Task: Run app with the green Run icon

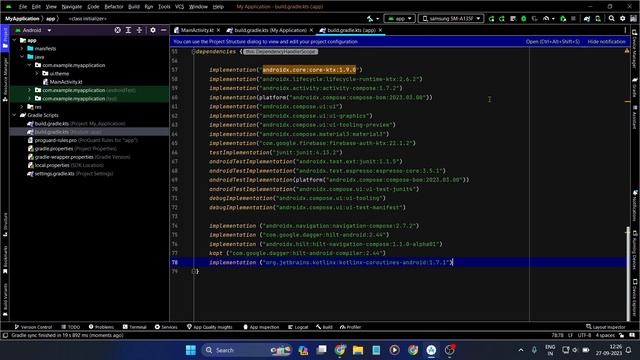Action: pos(491,19)
